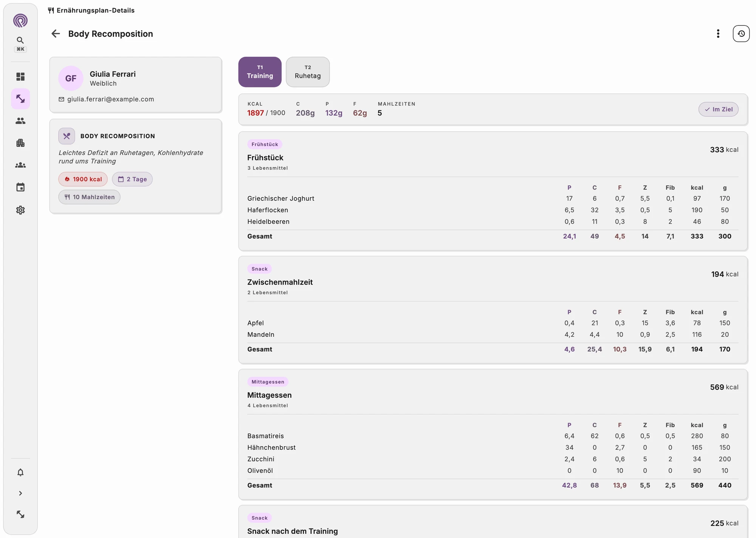Open the notifications bell icon
Screen dimensions: 756x538
pos(20,472)
